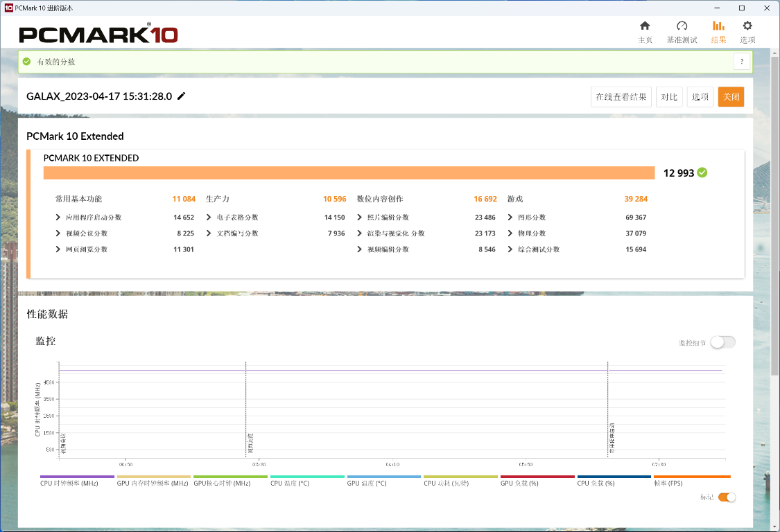
Task: Expand 应用程序启动分数 row
Action: pyautogui.click(x=89, y=218)
